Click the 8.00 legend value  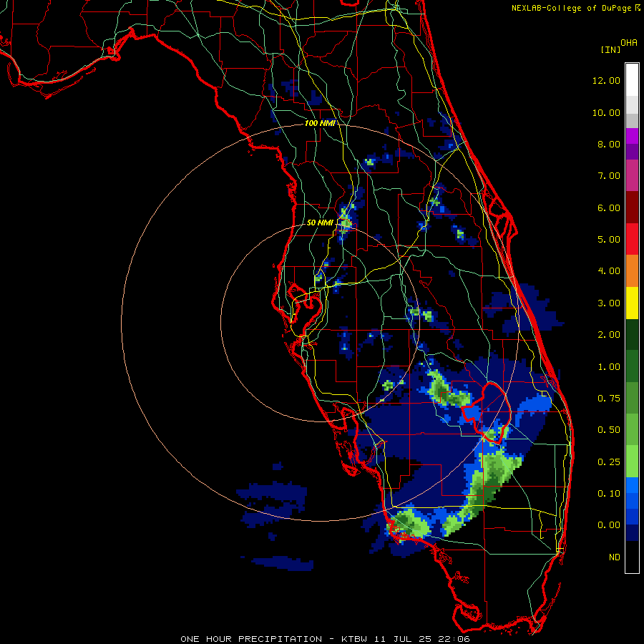609,144
